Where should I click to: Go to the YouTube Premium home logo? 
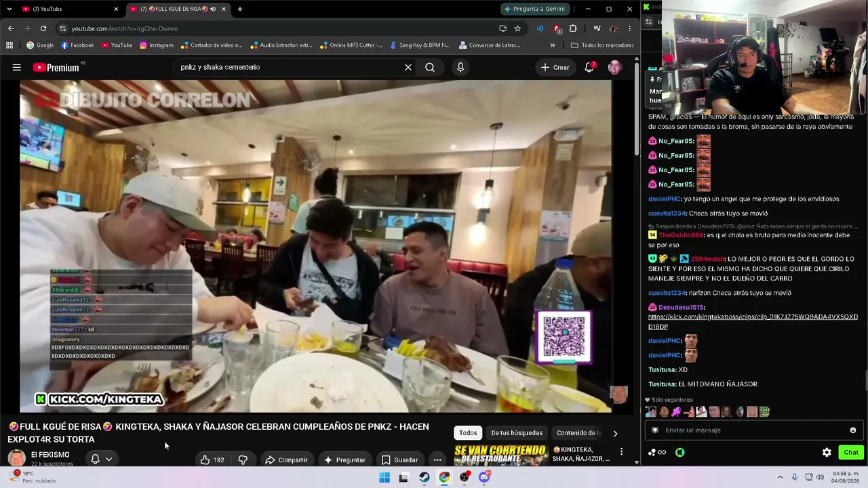coord(56,67)
